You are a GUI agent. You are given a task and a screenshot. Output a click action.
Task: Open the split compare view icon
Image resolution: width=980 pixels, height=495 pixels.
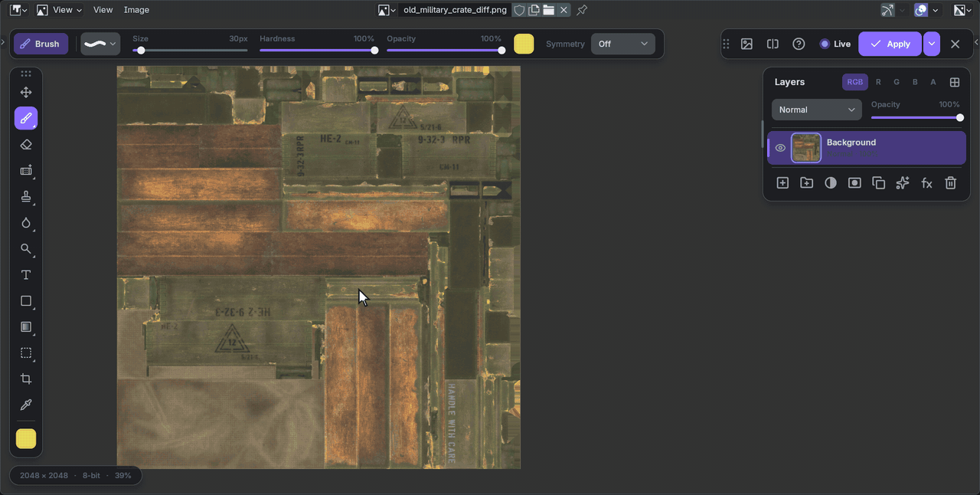point(773,44)
